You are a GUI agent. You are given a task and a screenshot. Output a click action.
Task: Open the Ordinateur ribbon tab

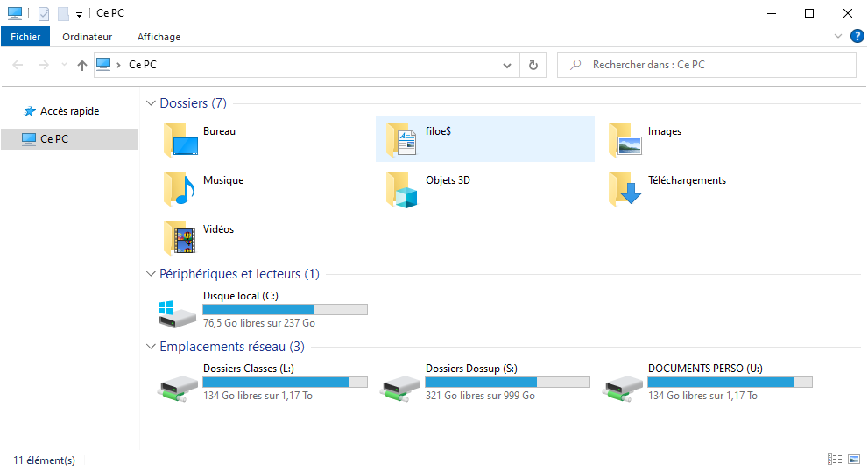tap(87, 37)
